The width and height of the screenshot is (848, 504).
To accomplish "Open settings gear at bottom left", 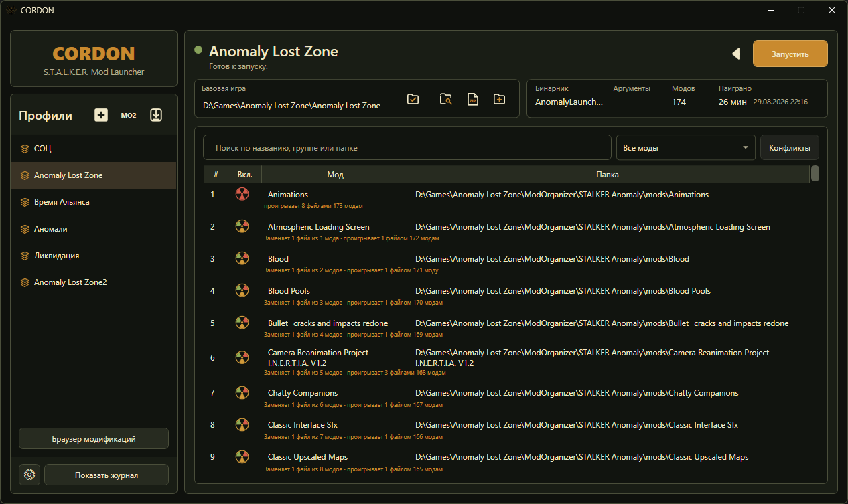I will click(29, 475).
